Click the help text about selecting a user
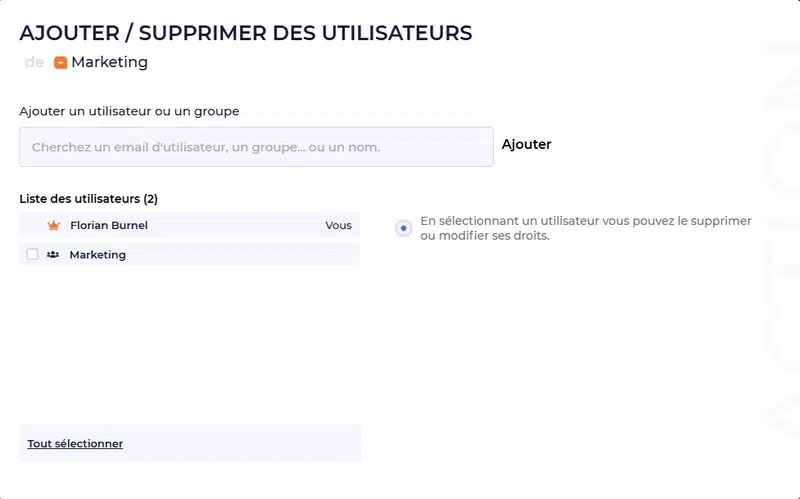Image resolution: width=800 pixels, height=499 pixels. click(585, 228)
